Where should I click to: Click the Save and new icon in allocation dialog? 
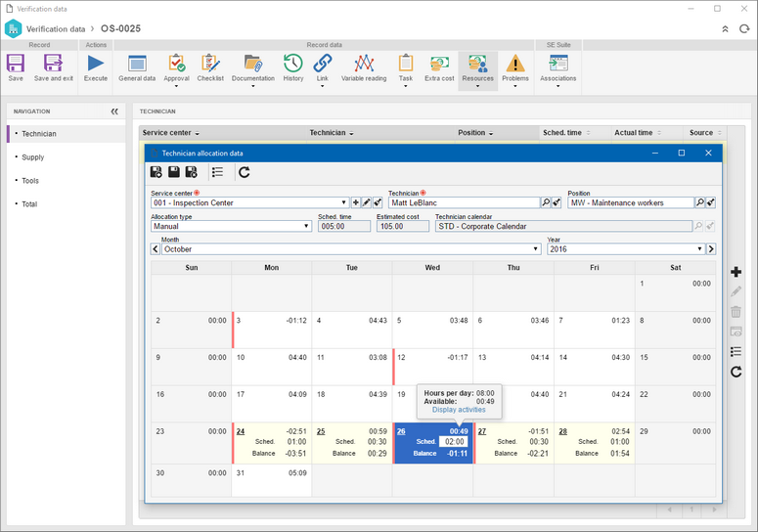click(x=156, y=172)
